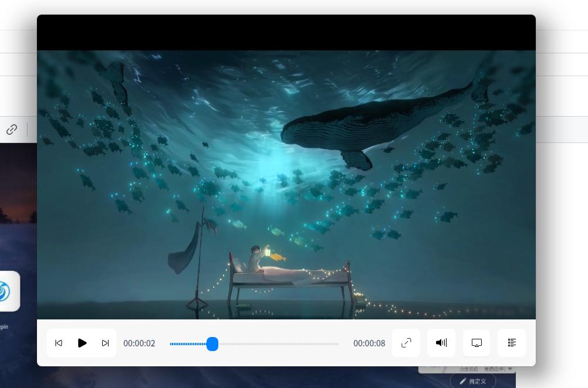
Task: Click the 自定义 pencil button behind player
Action: point(473,381)
